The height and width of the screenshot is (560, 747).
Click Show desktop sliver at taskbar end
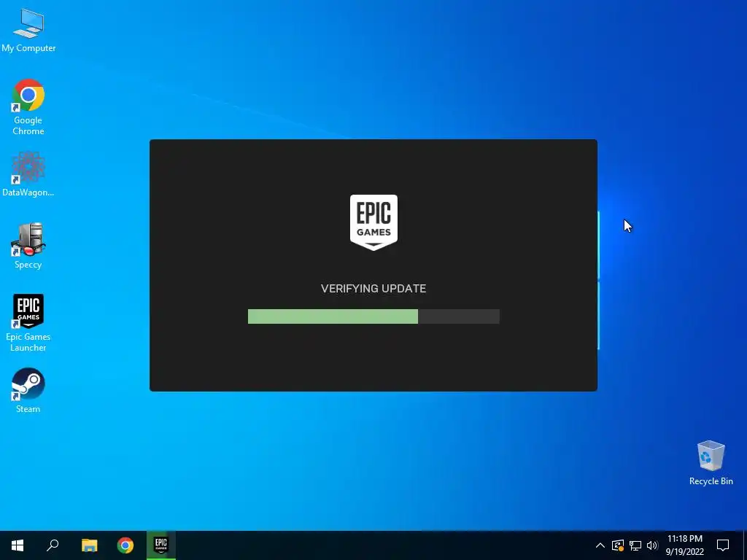tap(745, 545)
